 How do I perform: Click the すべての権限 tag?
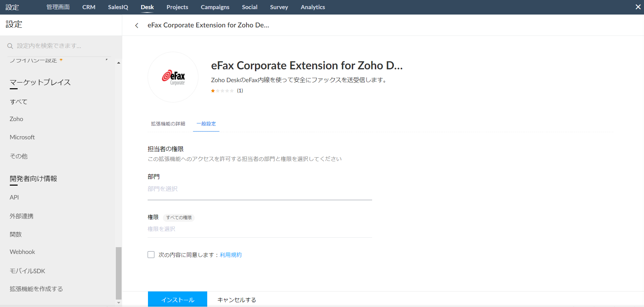179,217
